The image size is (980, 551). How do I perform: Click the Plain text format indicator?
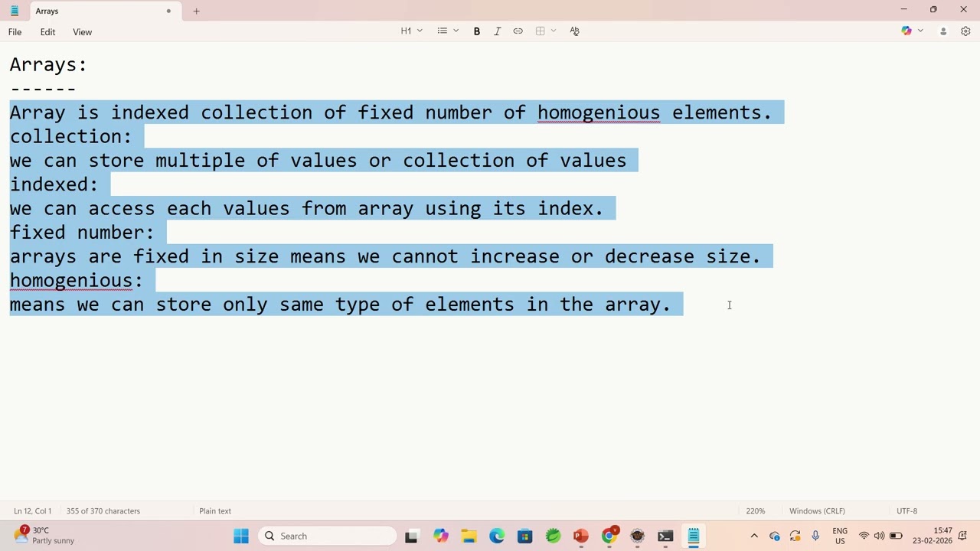[215, 511]
